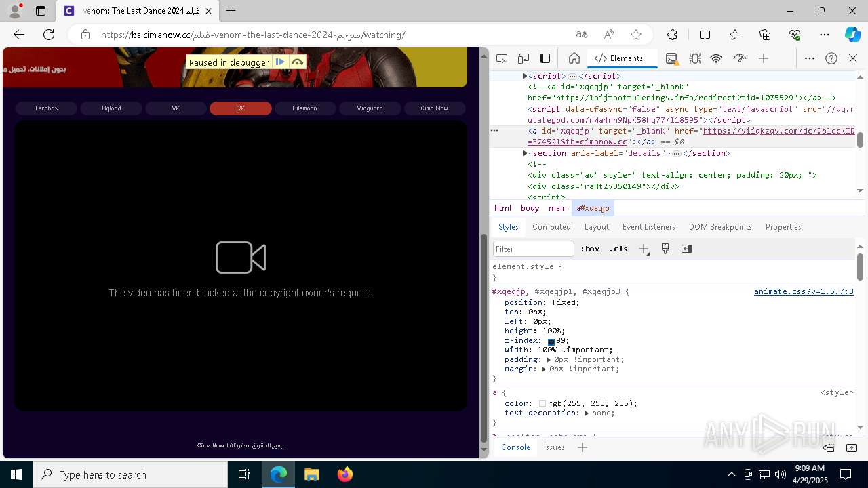Select the Uqload server button
Screen dimensions: 868x488
point(111,108)
